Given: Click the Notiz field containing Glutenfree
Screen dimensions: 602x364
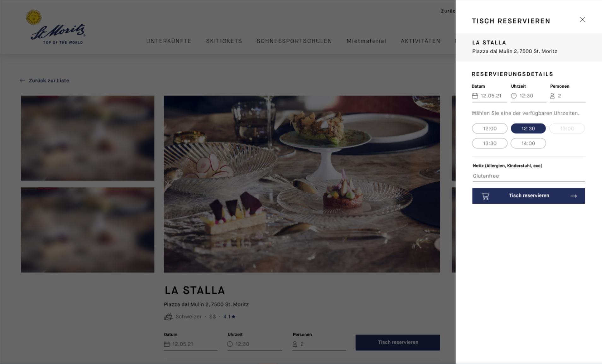Looking at the screenshot, I should tap(528, 176).
